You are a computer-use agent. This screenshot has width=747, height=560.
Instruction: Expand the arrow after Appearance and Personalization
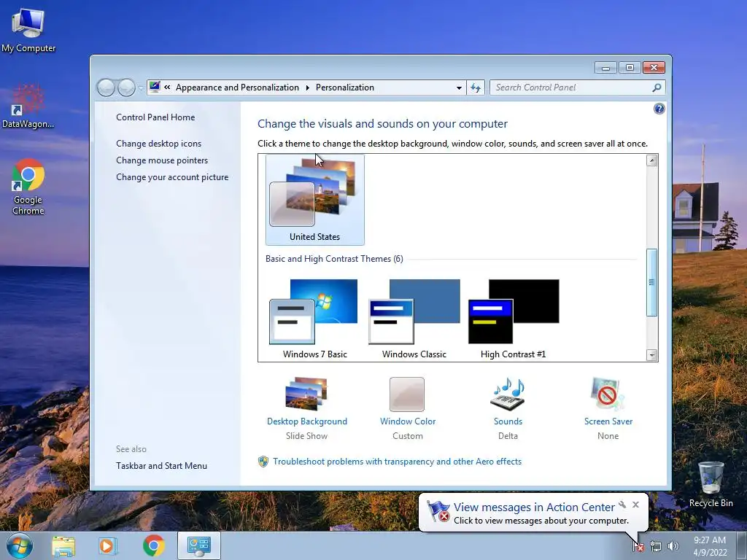[307, 87]
